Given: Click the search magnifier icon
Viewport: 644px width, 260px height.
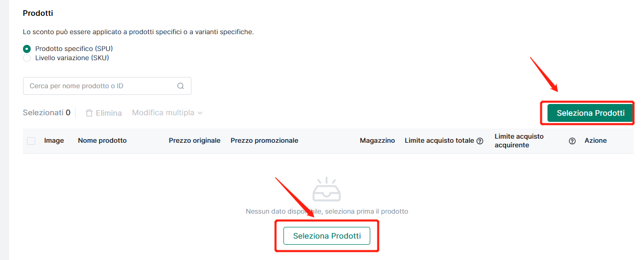Looking at the screenshot, I should 180,86.
